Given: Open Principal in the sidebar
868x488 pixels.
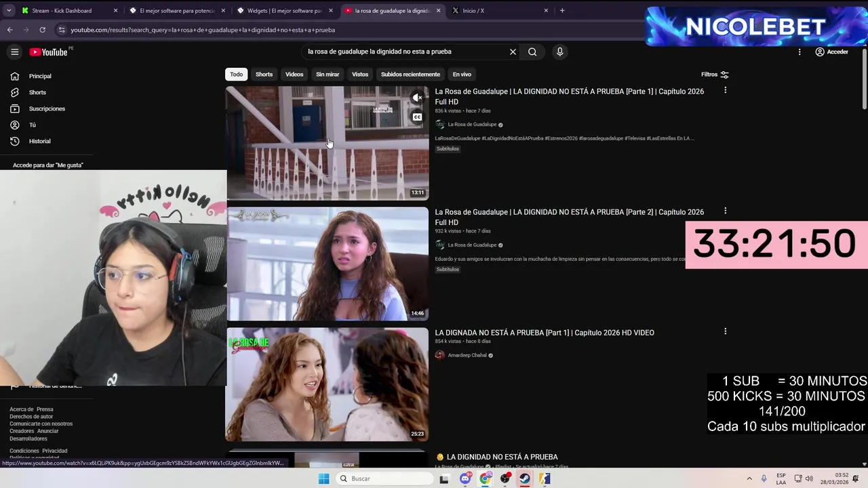Looking at the screenshot, I should [40, 76].
